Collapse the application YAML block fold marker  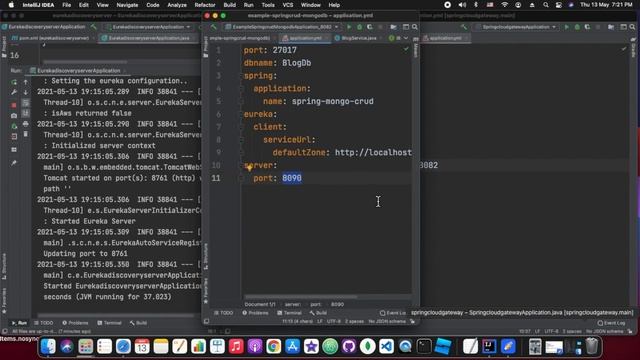pyautogui.click(x=242, y=89)
